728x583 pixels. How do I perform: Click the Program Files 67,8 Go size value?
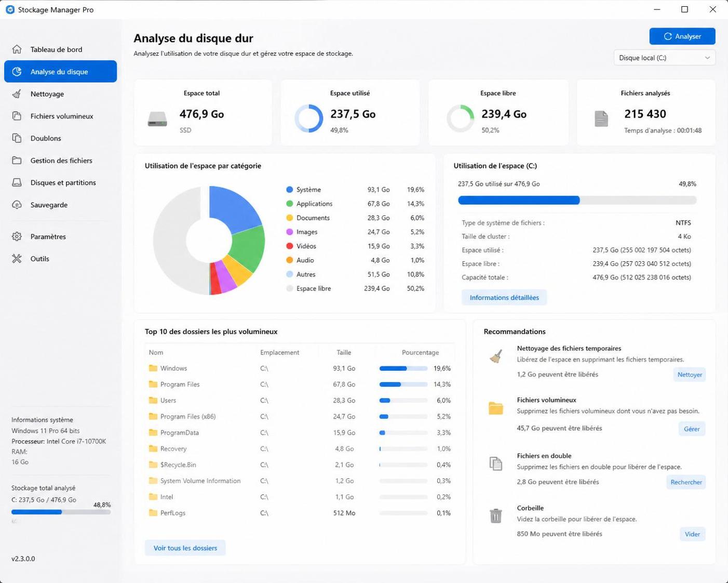pos(344,385)
